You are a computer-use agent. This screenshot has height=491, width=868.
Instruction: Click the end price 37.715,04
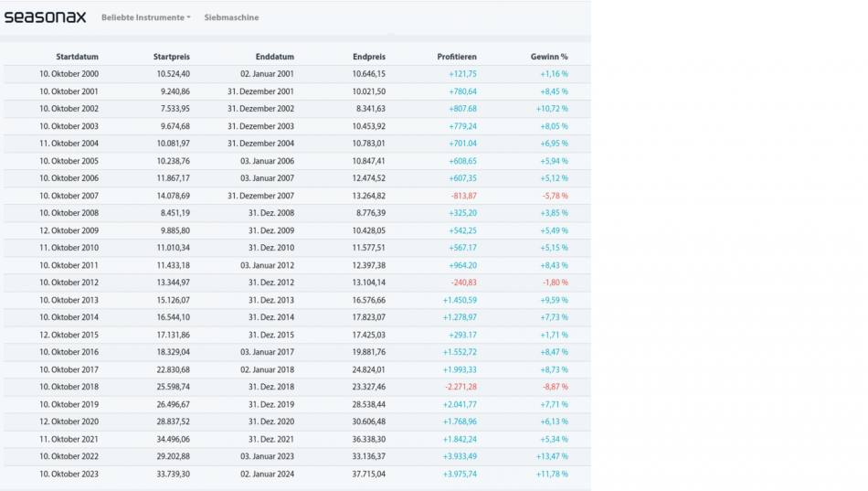[x=363, y=474]
